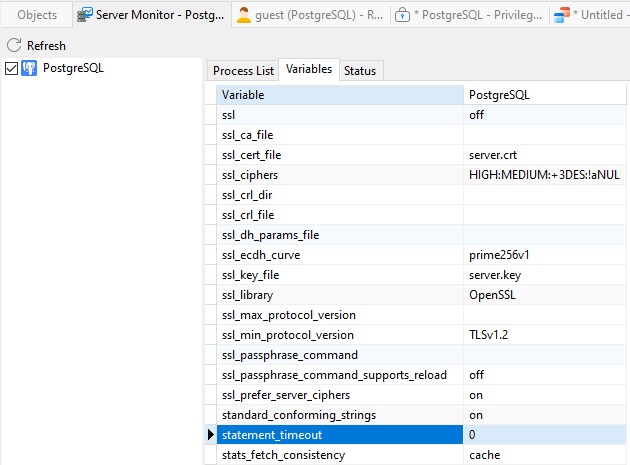Switch to the Process List tab

243,71
